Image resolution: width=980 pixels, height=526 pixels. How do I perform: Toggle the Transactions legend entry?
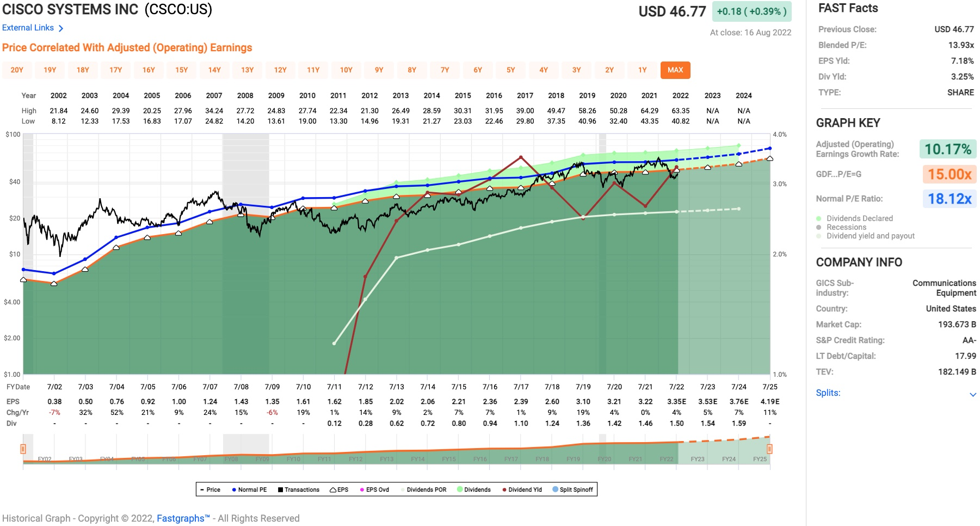298,490
